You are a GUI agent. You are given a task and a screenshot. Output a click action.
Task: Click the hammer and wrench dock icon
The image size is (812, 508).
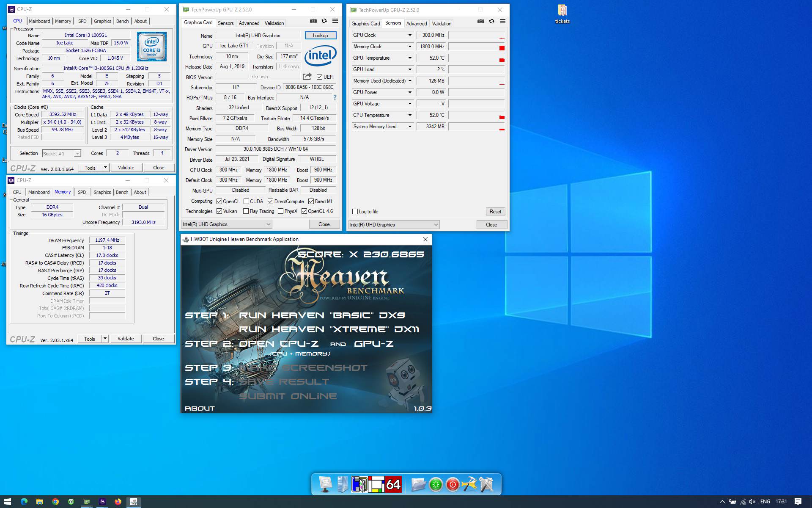(x=469, y=484)
